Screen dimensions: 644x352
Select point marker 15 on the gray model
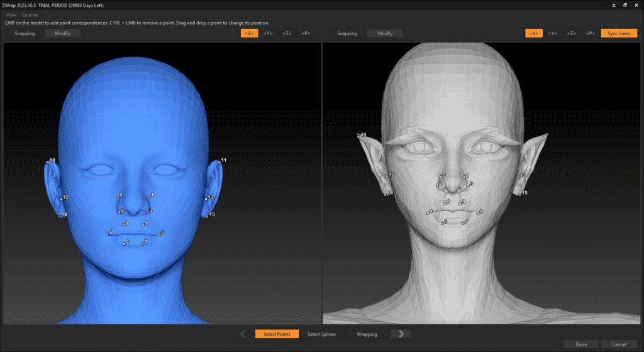519,194
